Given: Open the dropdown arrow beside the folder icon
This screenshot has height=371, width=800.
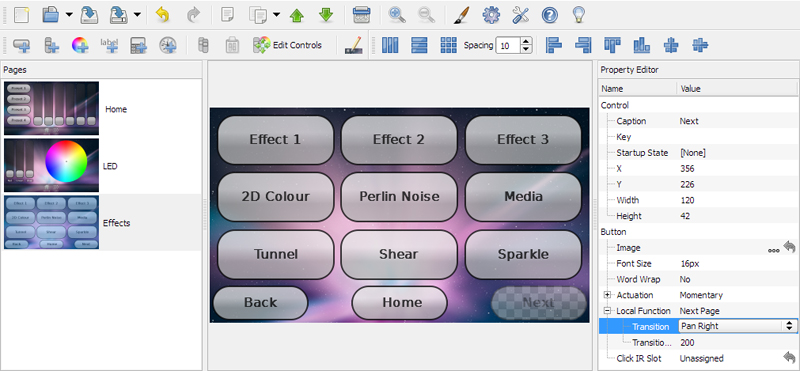Looking at the screenshot, I should click(x=69, y=14).
